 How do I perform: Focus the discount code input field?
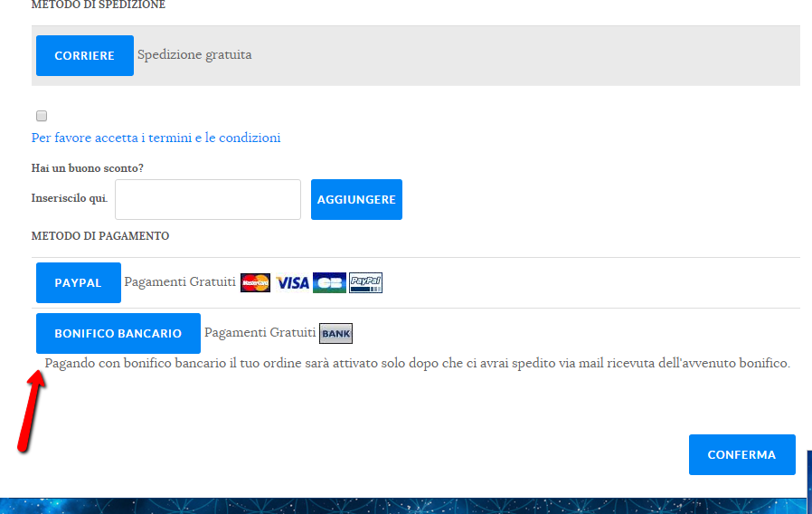pos(208,199)
